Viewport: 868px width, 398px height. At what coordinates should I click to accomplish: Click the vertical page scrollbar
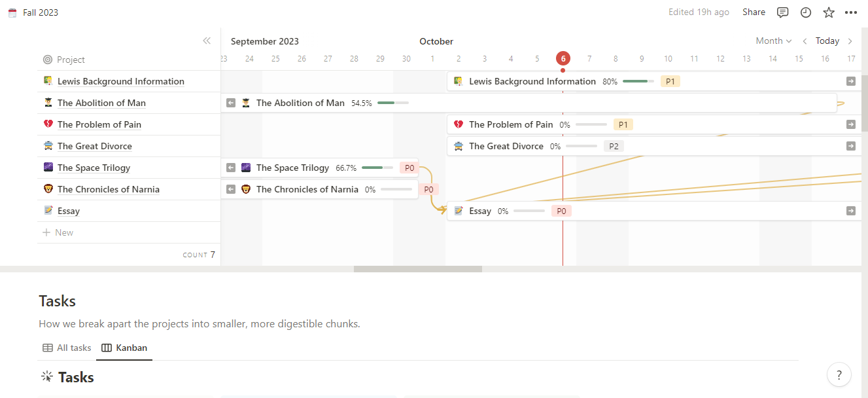pyautogui.click(x=864, y=103)
